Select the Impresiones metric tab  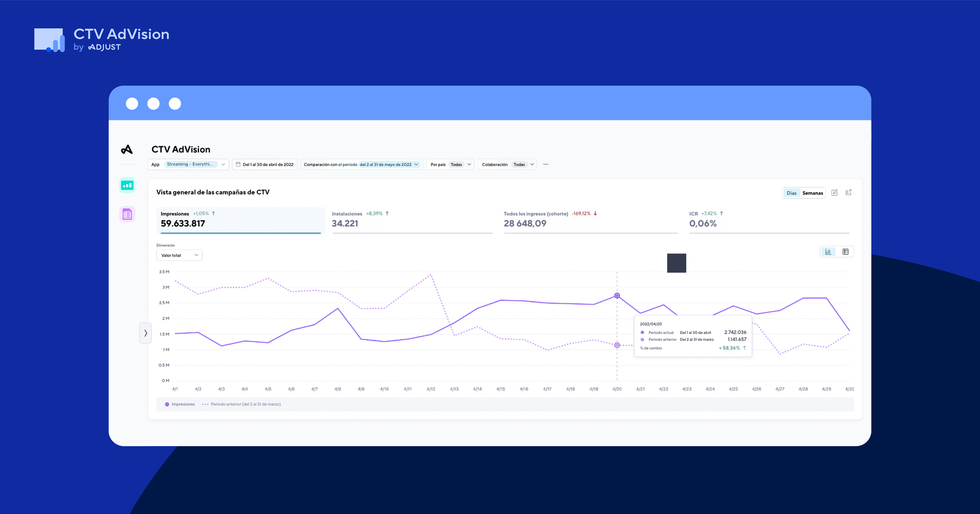[240, 220]
